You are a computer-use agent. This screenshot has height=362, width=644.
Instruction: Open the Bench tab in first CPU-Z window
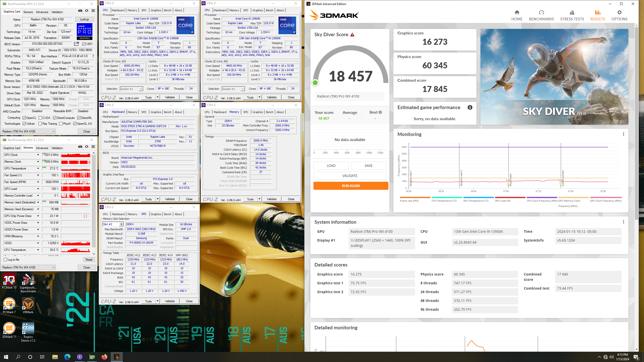coord(168,10)
